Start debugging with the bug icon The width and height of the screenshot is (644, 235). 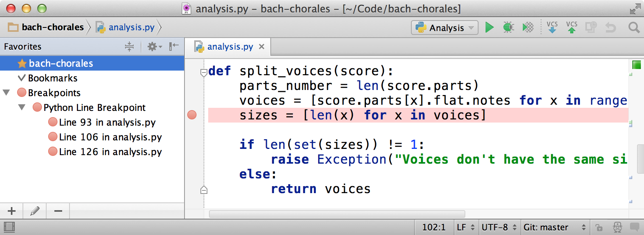(x=508, y=28)
